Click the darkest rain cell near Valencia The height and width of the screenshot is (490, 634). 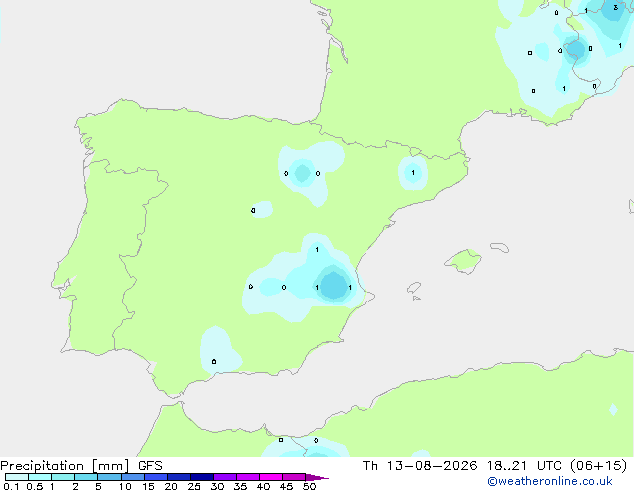[x=334, y=286]
